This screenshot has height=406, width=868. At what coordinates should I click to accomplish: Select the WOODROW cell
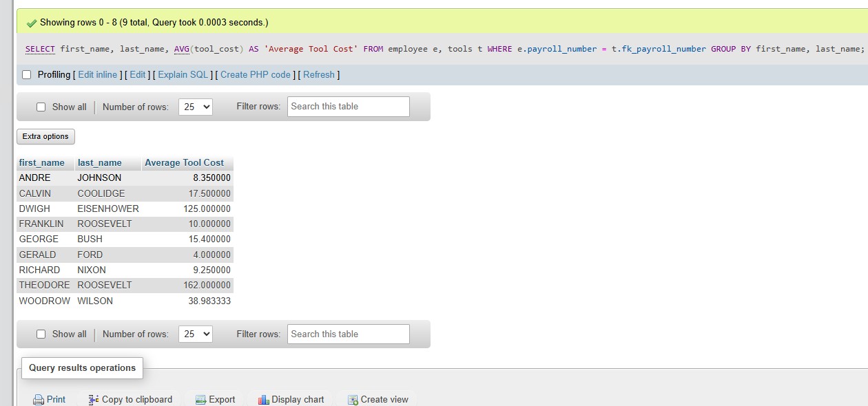(45, 301)
